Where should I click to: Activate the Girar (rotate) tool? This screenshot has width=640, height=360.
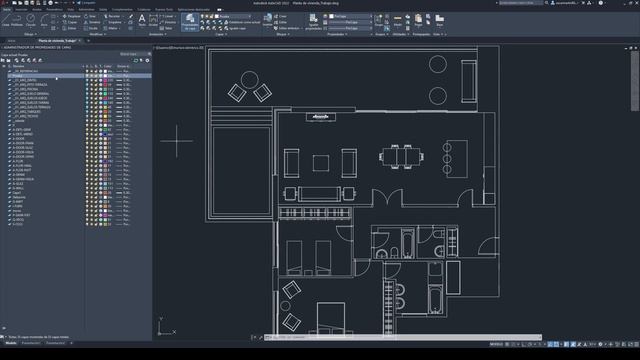[x=90, y=16]
